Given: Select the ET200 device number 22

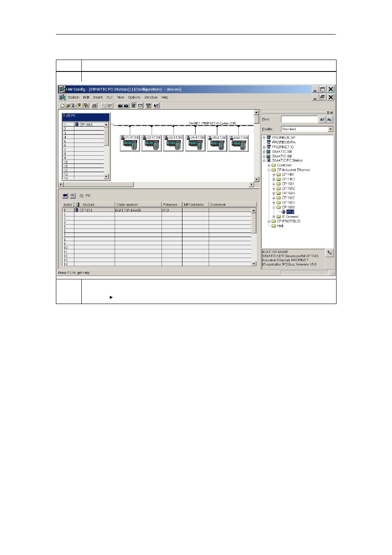Looking at the screenshot, I should 152,143.
